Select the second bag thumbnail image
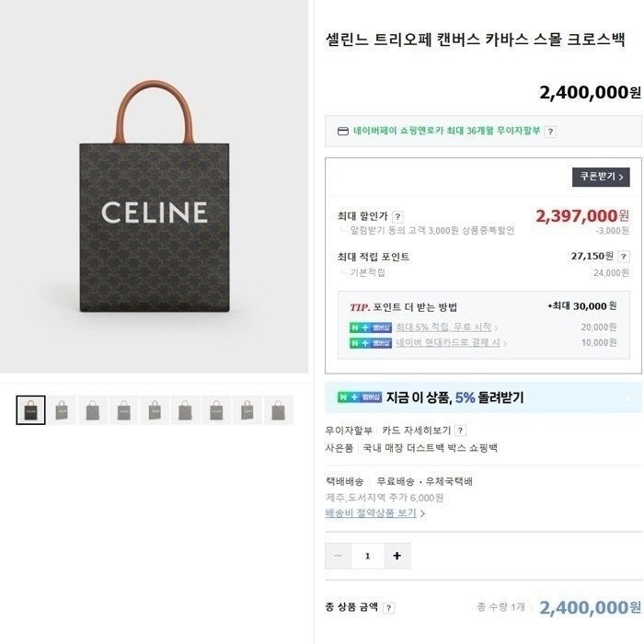The width and height of the screenshot is (644, 644). pos(62,410)
